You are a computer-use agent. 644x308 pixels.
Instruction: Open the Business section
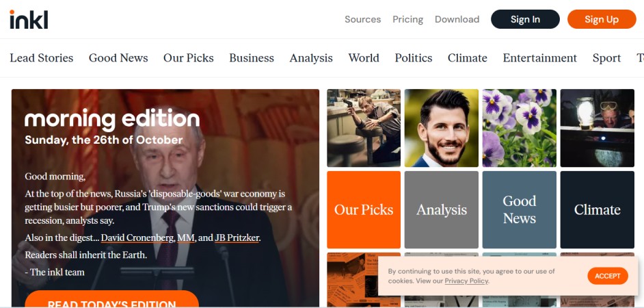[x=252, y=58]
